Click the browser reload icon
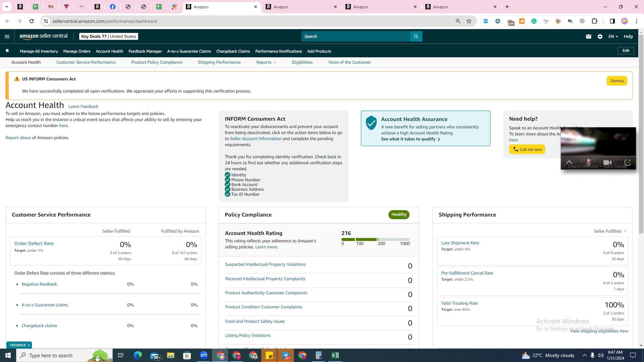Image resolution: width=644 pixels, height=362 pixels. point(32,21)
